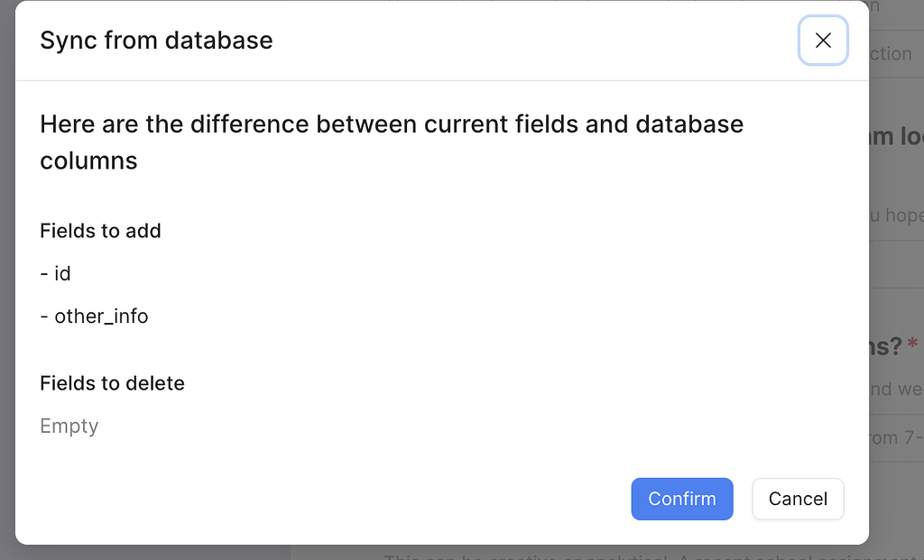This screenshot has width=924, height=560.
Task: Click the 'Fields to add' section heading
Action: [x=100, y=231]
